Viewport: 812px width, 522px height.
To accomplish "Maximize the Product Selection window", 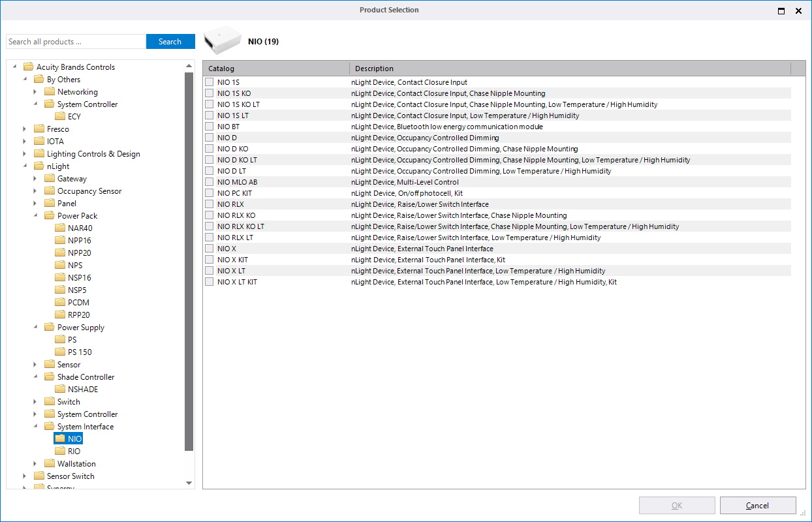I will point(781,10).
